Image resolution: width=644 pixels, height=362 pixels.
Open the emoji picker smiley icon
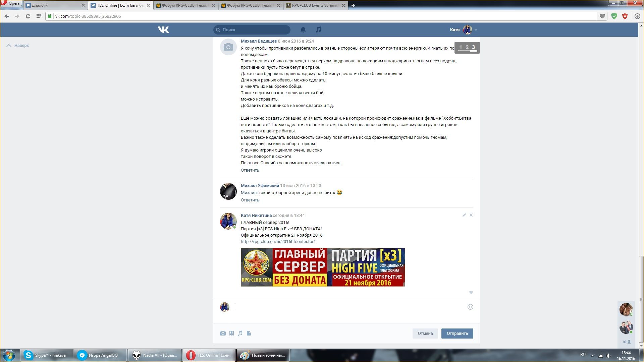click(470, 307)
